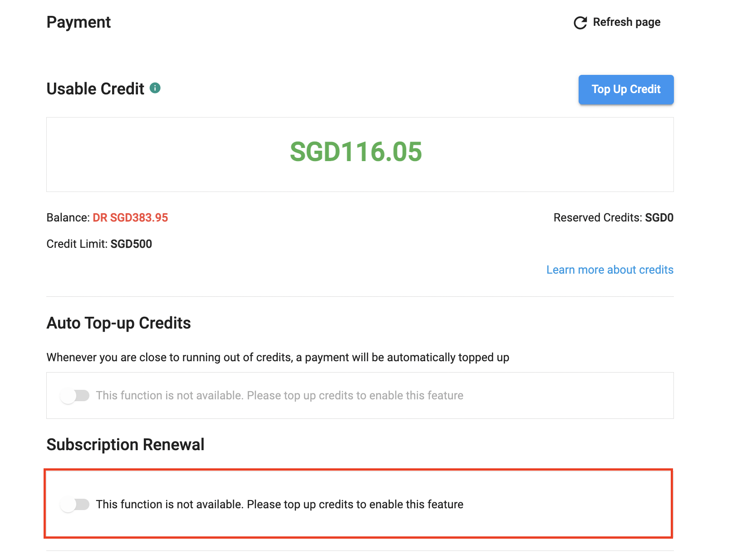Click the Usable Credit heading

point(95,89)
